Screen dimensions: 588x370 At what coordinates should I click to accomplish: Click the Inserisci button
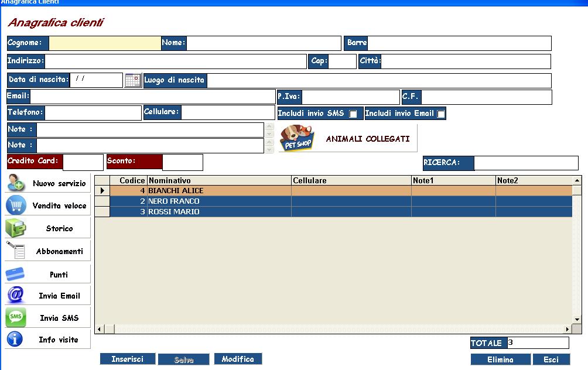[x=128, y=359]
